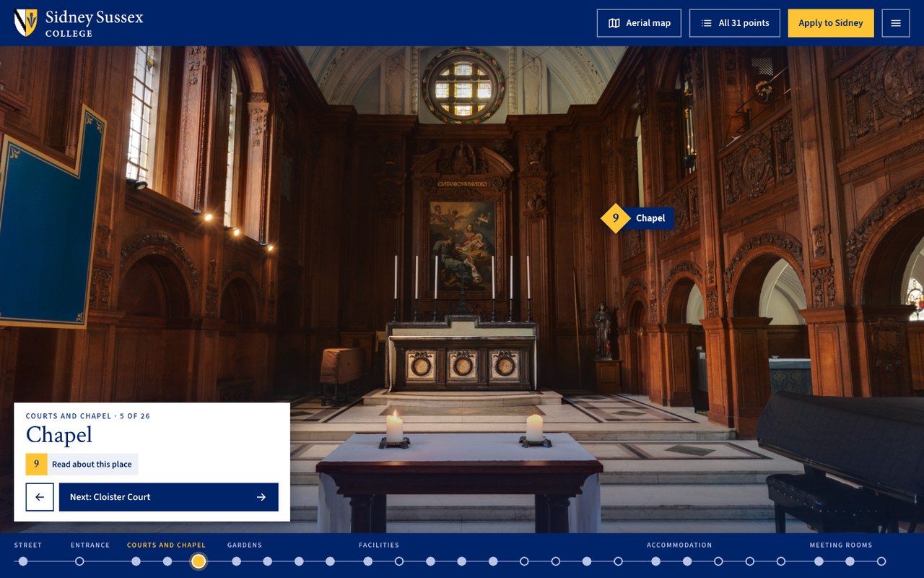Viewport: 924px width, 578px height.
Task: Pick the Meeting Rooms section label
Action: click(841, 545)
